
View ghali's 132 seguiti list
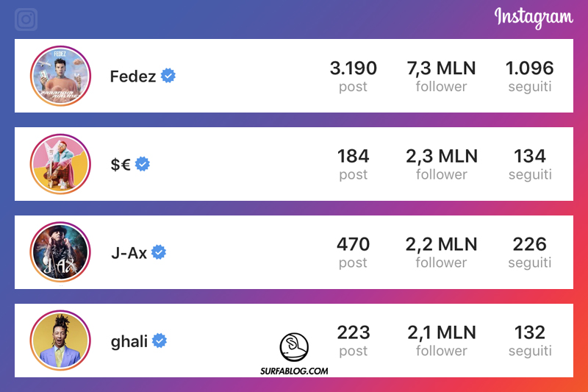point(529,341)
